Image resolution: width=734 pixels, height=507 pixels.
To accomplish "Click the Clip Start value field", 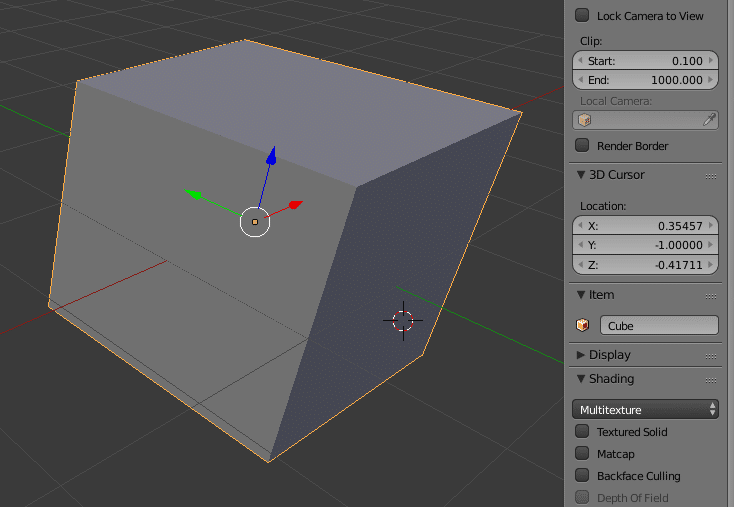I will click(x=645, y=60).
